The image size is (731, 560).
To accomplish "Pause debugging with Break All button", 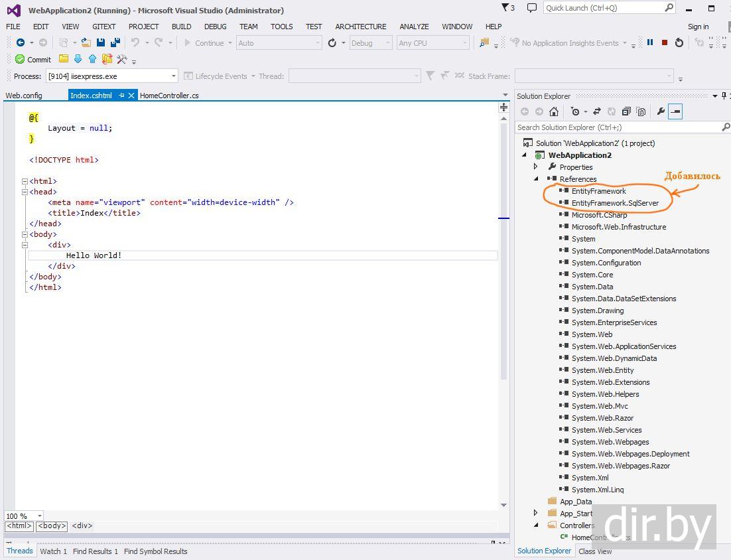I will pyautogui.click(x=650, y=42).
